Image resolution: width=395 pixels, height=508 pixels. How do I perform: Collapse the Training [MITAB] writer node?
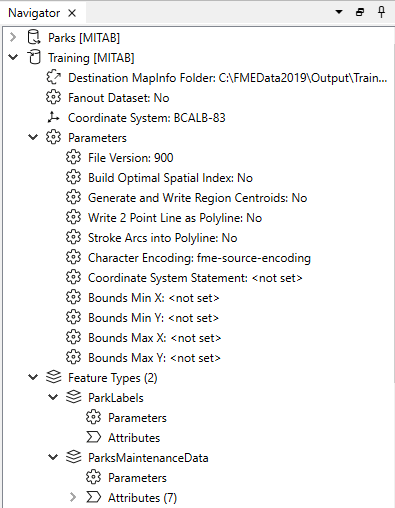pyautogui.click(x=13, y=57)
